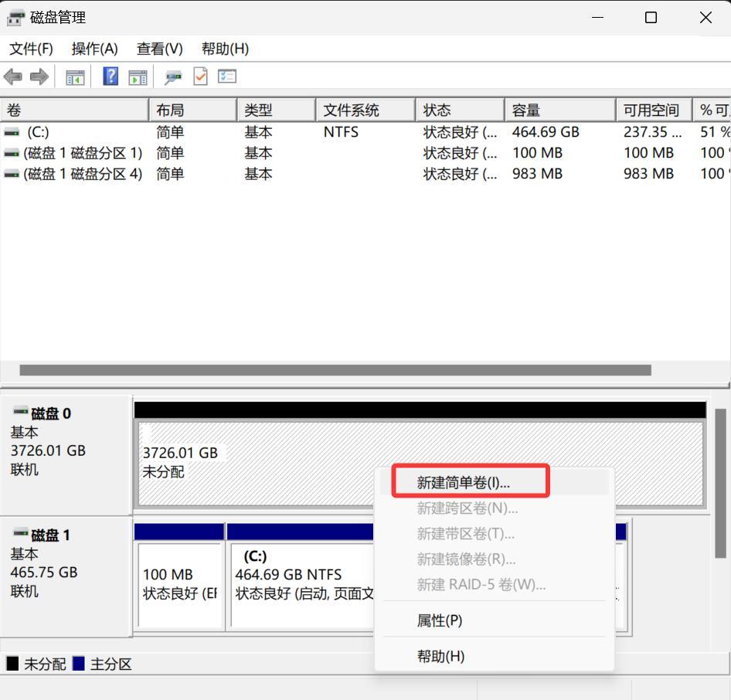The height and width of the screenshot is (700, 731).
Task: Click the checkmark properties toolbar icon
Action: tap(200, 76)
